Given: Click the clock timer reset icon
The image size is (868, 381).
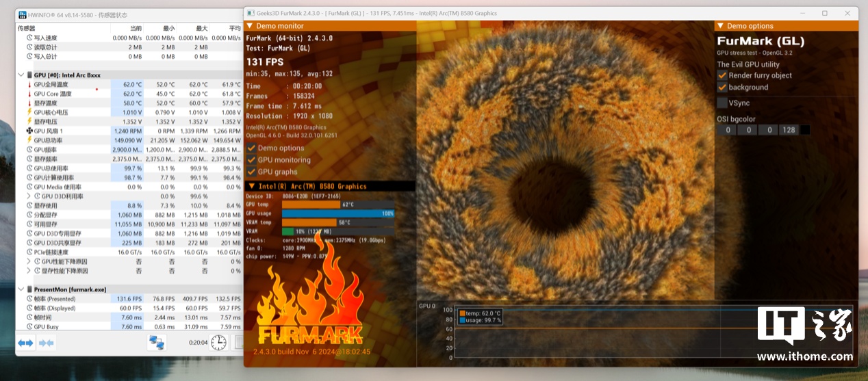Looking at the screenshot, I should click(218, 343).
